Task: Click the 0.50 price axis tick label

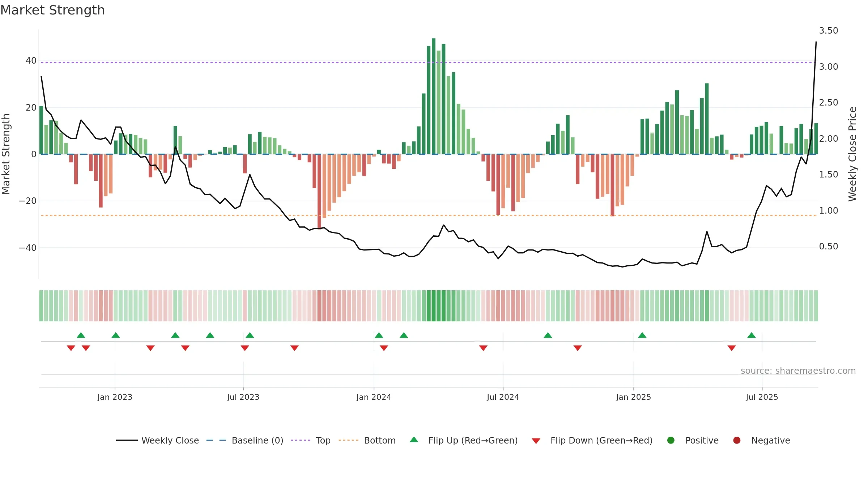Action: pos(829,246)
